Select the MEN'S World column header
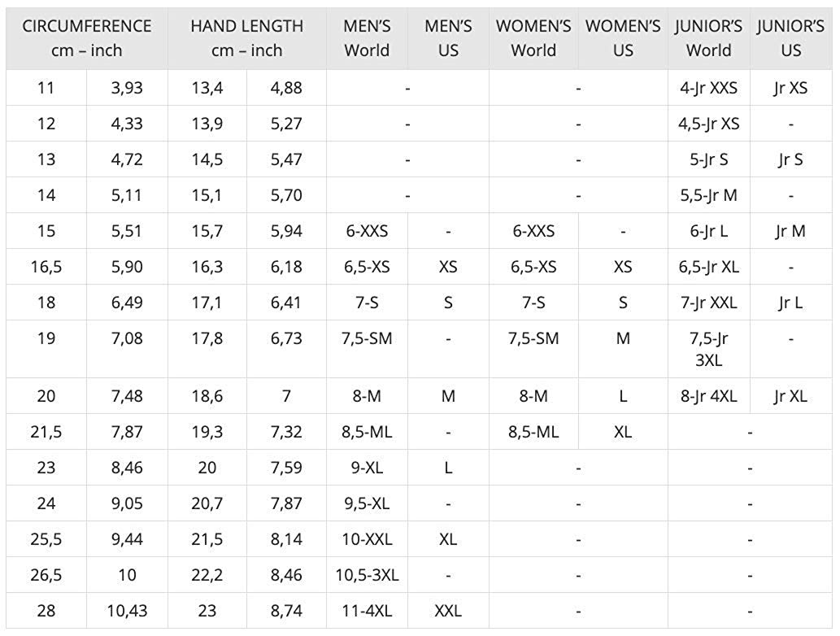The width and height of the screenshot is (840, 636). (367, 38)
